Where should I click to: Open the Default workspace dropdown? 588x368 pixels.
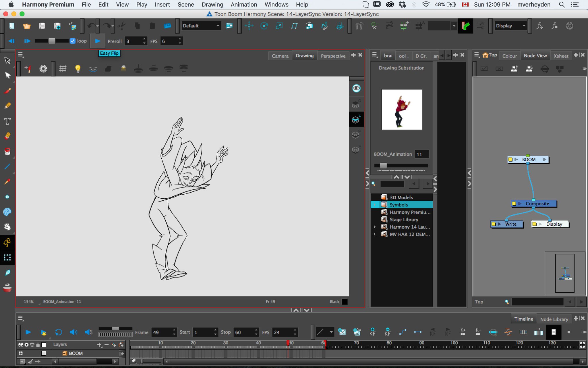pos(201,26)
